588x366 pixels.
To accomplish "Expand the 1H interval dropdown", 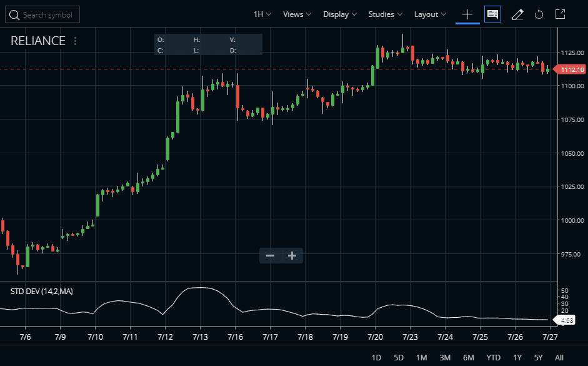I will tap(262, 14).
